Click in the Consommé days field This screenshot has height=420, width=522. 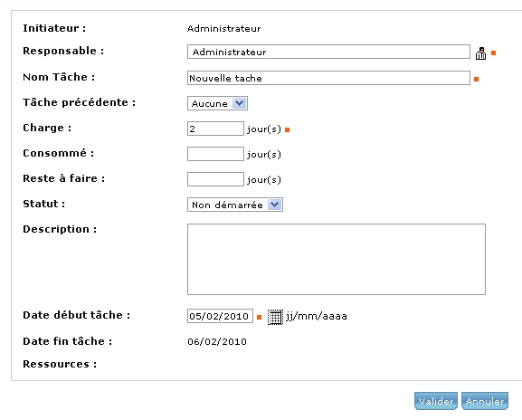tap(215, 154)
